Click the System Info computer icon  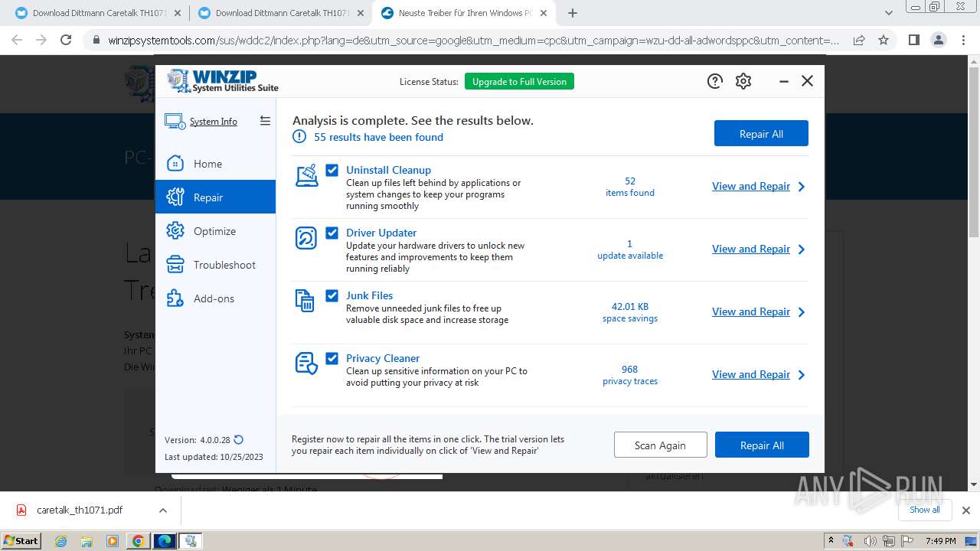(x=175, y=122)
